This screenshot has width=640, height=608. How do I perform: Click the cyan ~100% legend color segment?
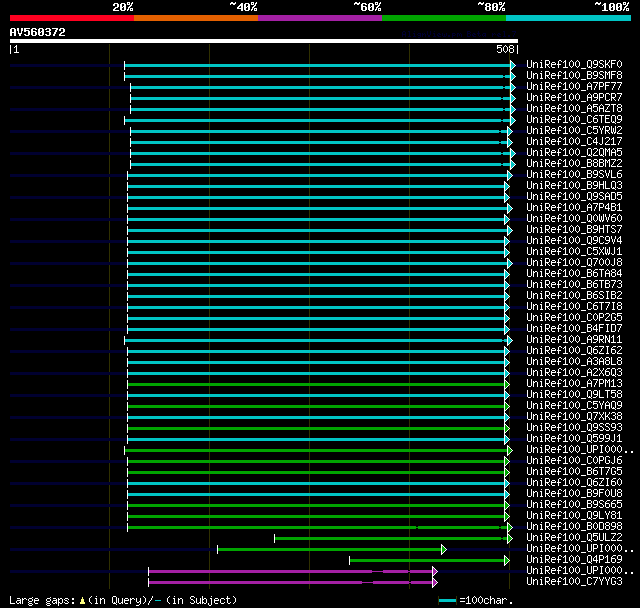click(x=567, y=18)
